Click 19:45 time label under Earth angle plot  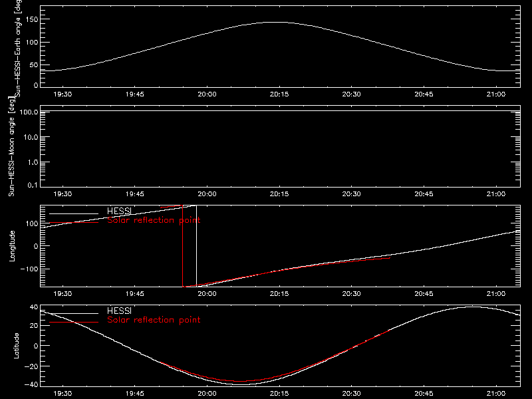[135, 94]
